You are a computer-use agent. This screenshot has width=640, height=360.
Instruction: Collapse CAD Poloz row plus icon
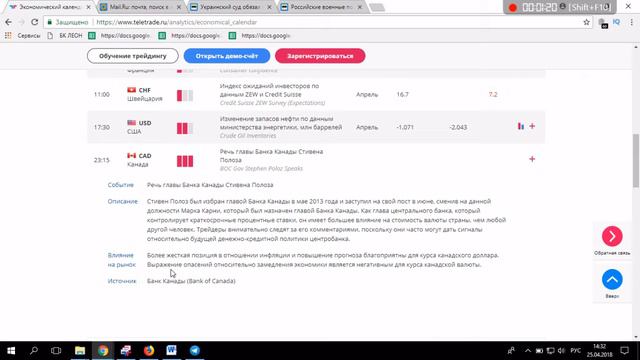pos(532,159)
